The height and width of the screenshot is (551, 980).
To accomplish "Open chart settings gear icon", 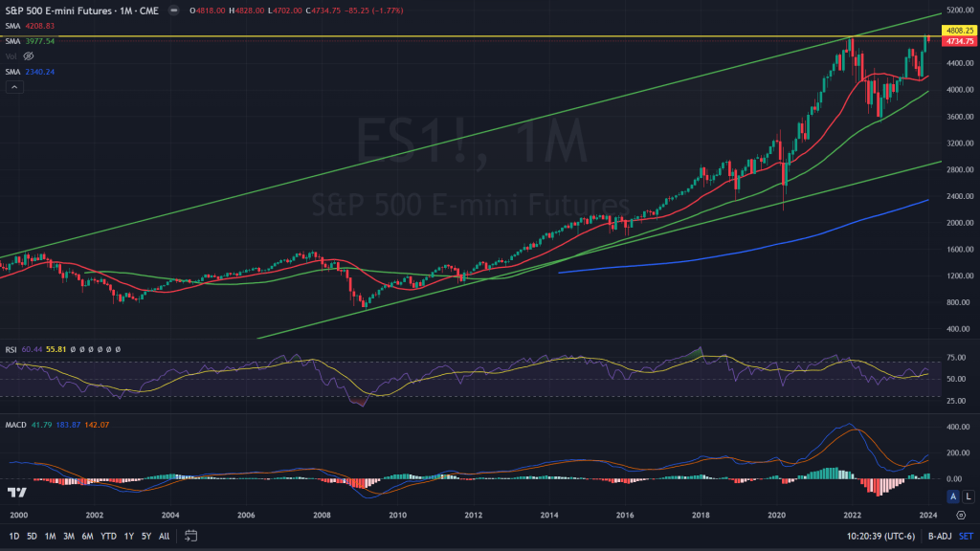I will click(961, 514).
